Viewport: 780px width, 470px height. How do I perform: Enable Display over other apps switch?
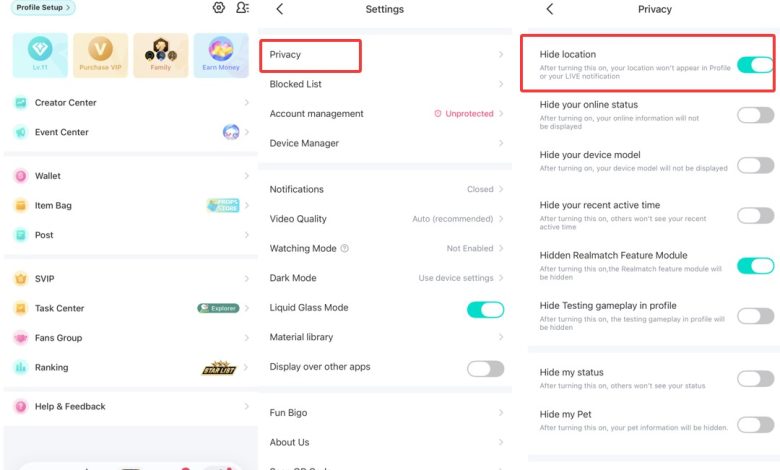[x=485, y=369]
